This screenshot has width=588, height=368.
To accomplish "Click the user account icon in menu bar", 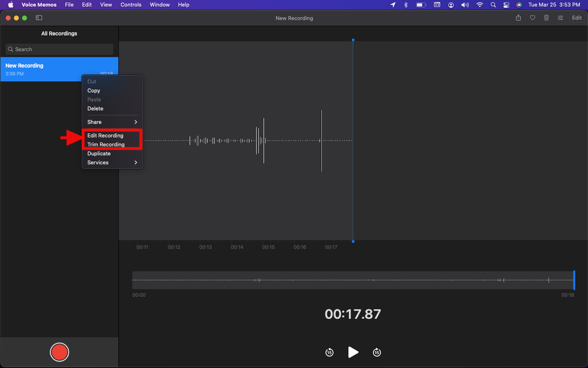I will click(451, 5).
